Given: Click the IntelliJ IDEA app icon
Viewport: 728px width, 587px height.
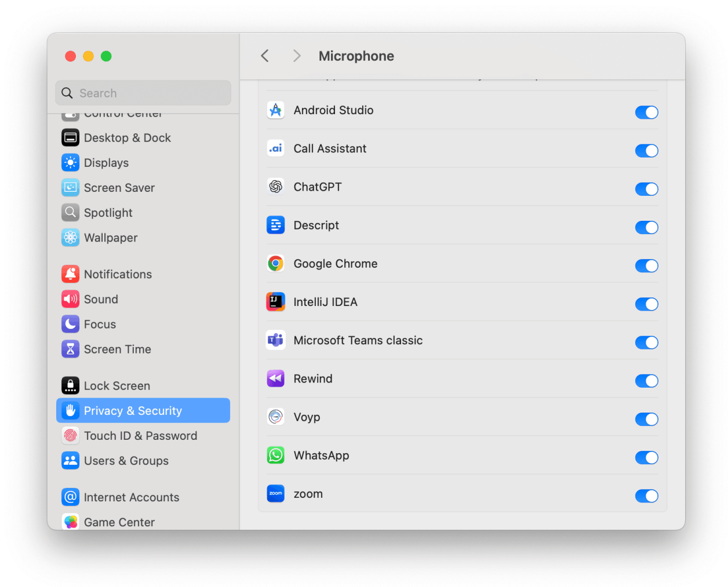Looking at the screenshot, I should [x=275, y=302].
